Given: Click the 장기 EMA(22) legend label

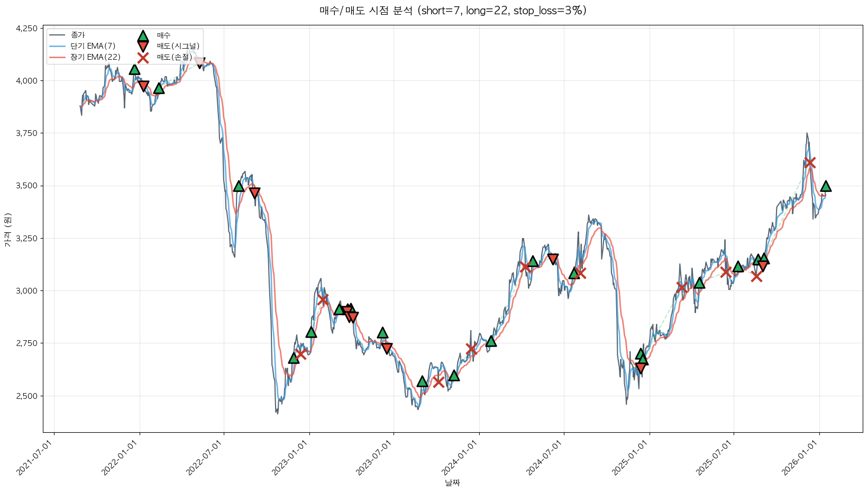Looking at the screenshot, I should click(95, 58).
